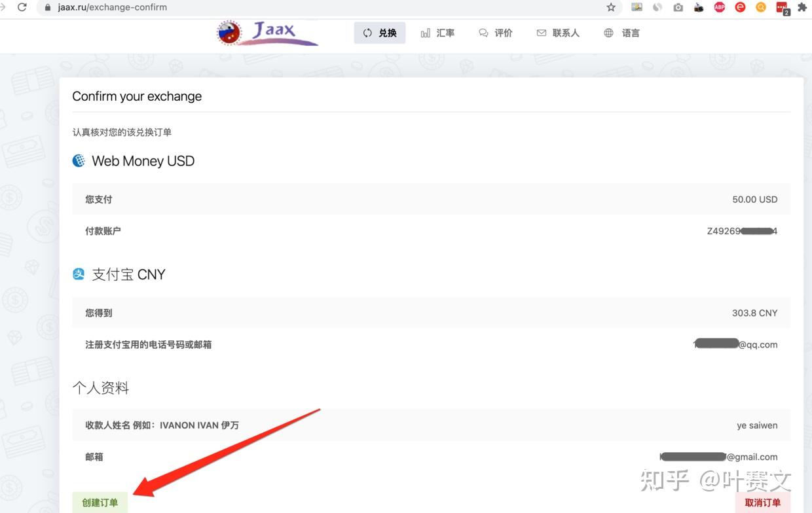
Task: Open the camera screenshot extension
Action: tap(678, 7)
